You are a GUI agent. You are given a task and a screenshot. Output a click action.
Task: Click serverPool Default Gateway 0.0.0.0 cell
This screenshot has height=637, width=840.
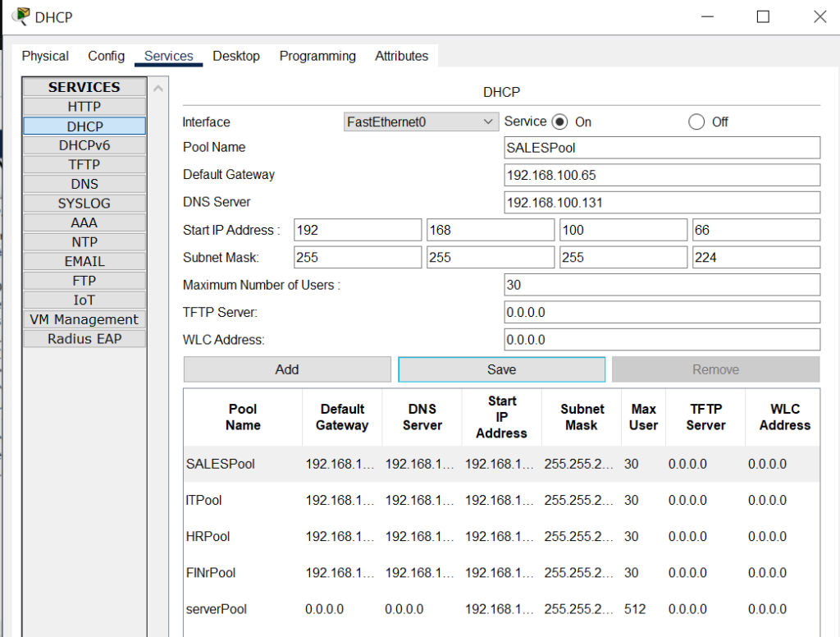(x=324, y=609)
